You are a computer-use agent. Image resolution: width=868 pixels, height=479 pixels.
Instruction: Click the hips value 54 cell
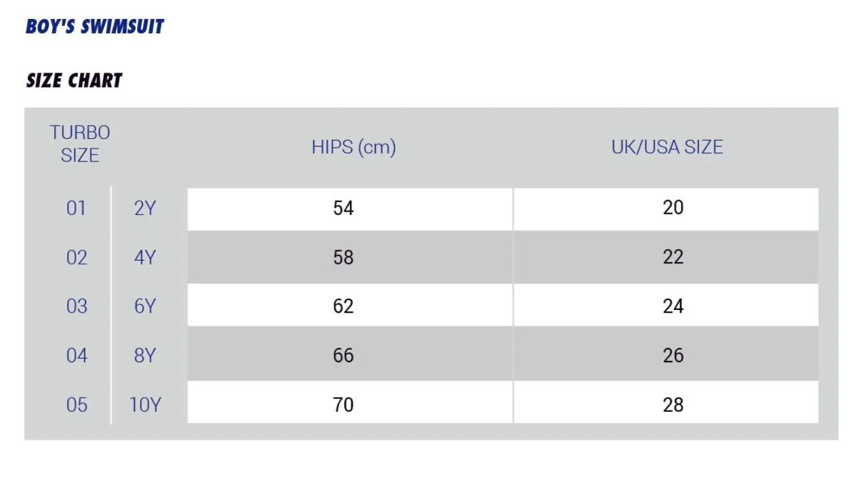click(x=343, y=208)
